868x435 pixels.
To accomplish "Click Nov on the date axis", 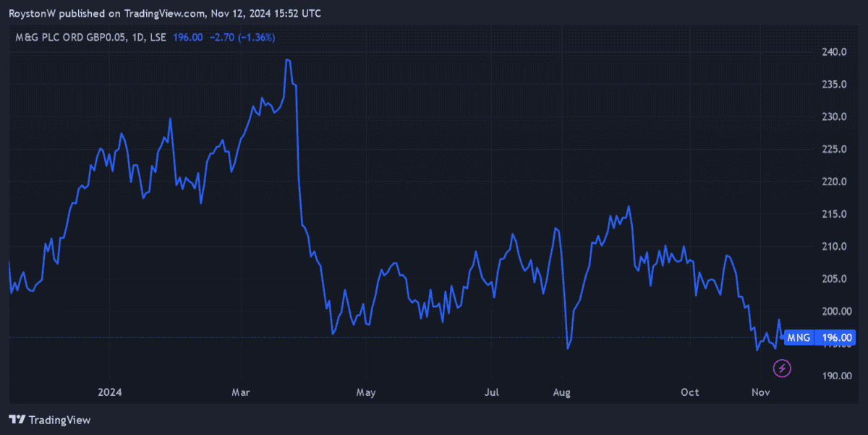I will pyautogui.click(x=760, y=392).
